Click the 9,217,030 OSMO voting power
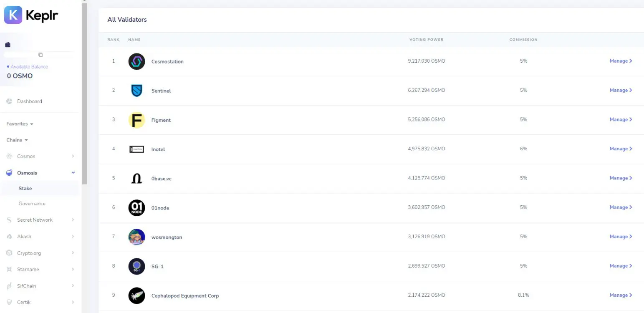The image size is (644, 313). tap(427, 61)
